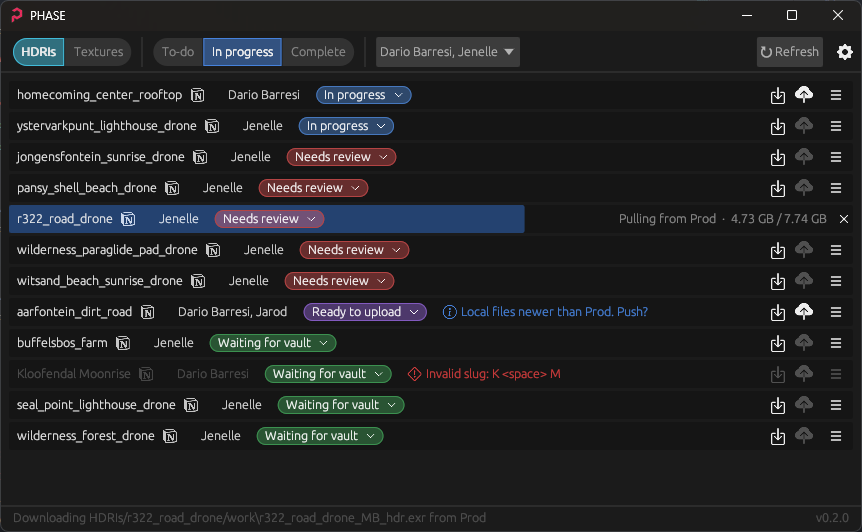Screen dimensions: 862x532
Task: Expand Waiting for vault on wilderness_forest_drone
Action: (320, 436)
